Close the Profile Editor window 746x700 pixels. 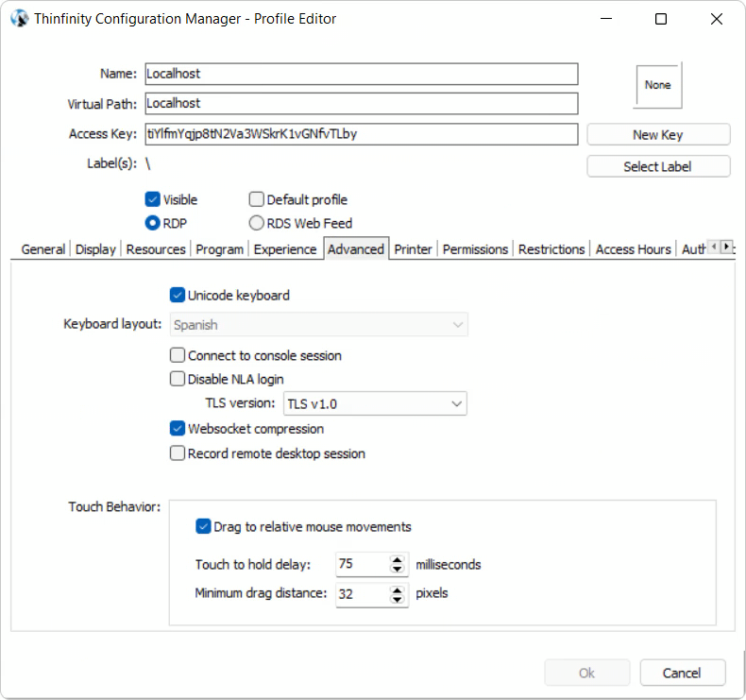tap(717, 19)
